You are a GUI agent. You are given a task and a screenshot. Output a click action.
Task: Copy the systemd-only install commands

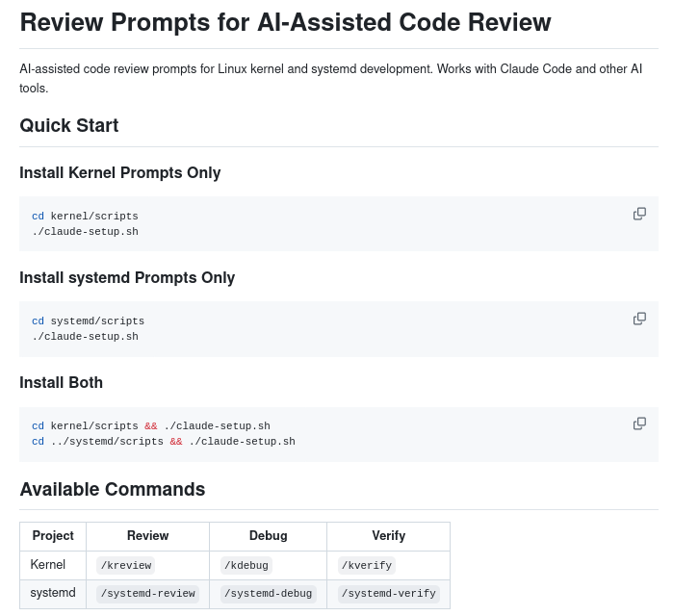point(639,319)
